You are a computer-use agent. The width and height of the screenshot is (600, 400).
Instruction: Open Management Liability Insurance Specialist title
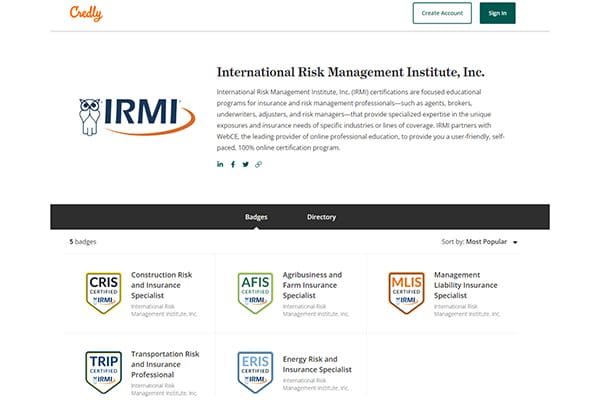tap(466, 285)
